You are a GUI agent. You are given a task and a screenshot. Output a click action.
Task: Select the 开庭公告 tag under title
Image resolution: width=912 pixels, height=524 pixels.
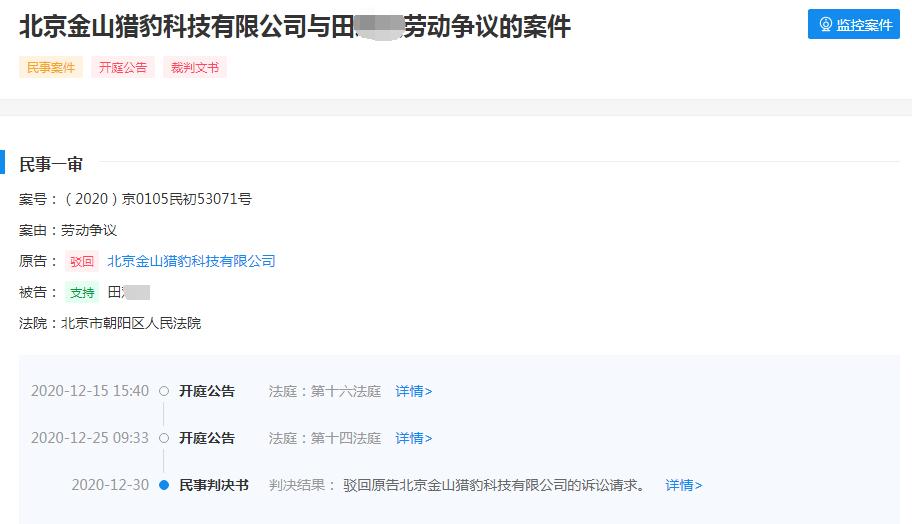(x=123, y=67)
